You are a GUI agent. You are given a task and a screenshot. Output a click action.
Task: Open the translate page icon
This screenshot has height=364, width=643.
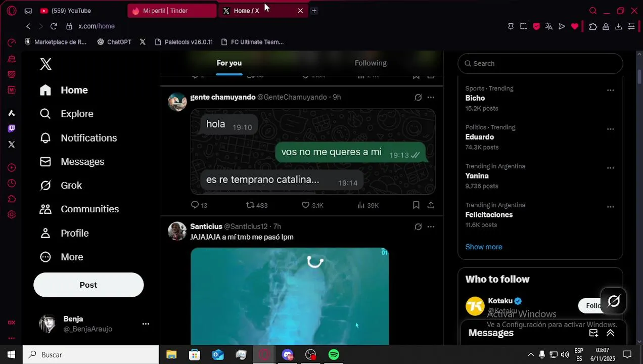(x=549, y=26)
